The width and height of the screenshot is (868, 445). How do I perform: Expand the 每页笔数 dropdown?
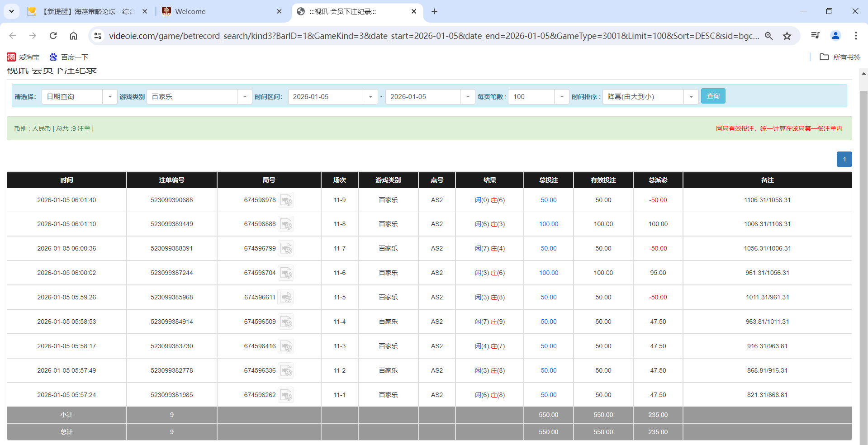coord(562,96)
